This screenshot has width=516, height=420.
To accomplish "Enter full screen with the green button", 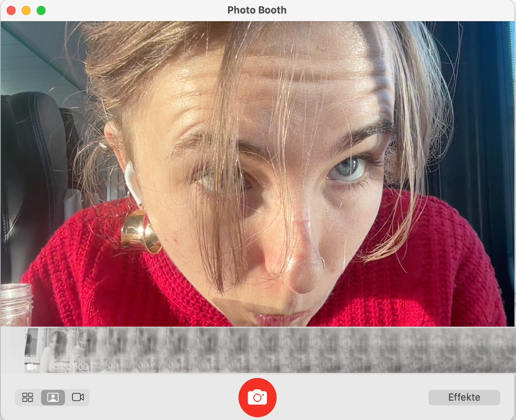I will [x=41, y=10].
